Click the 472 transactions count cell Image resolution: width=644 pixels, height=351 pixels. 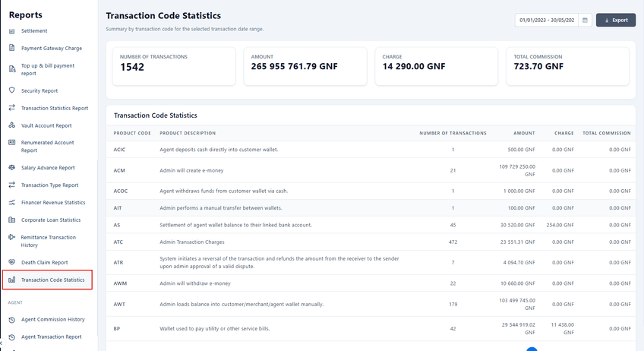pos(453,242)
